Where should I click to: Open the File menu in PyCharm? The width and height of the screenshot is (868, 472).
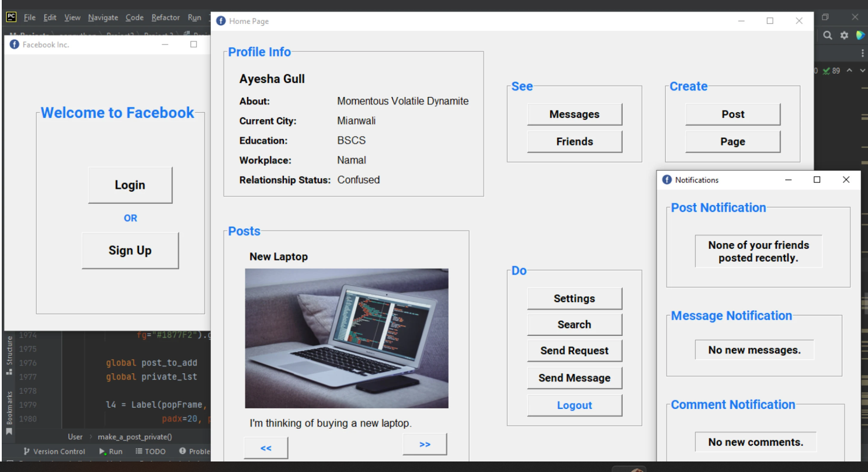(x=30, y=18)
